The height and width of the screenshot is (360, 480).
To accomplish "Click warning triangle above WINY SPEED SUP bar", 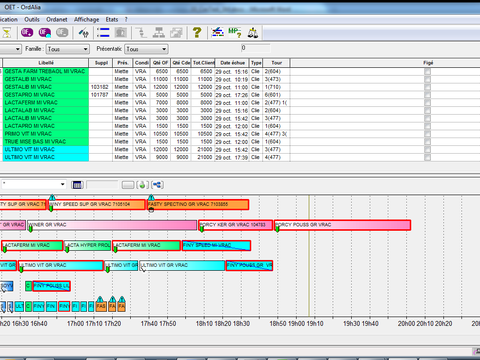I will 52,197.
